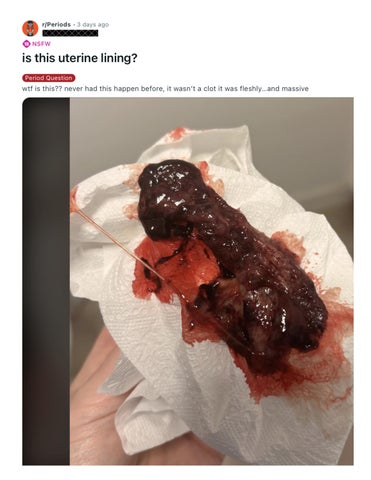The image size is (371, 480).
Task: Open the attached post photo
Action: [x=188, y=281]
